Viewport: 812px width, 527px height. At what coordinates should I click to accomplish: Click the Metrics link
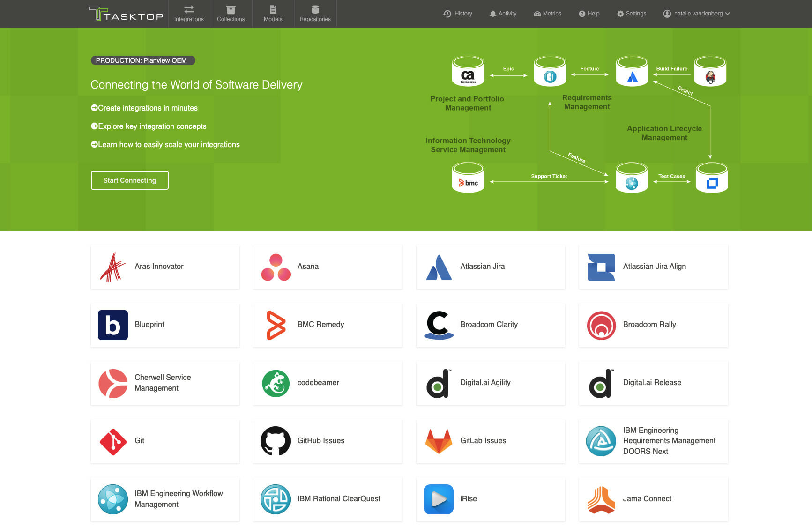coord(547,14)
